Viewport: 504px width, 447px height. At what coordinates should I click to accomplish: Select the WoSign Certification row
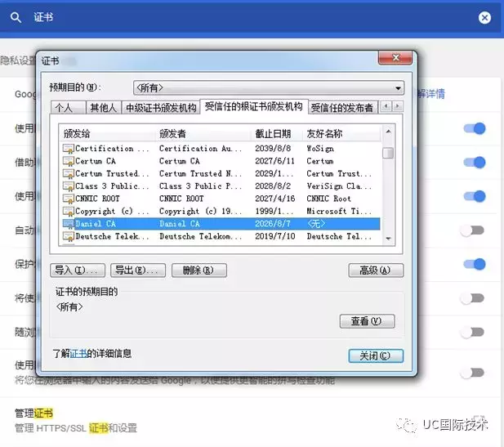(221, 149)
